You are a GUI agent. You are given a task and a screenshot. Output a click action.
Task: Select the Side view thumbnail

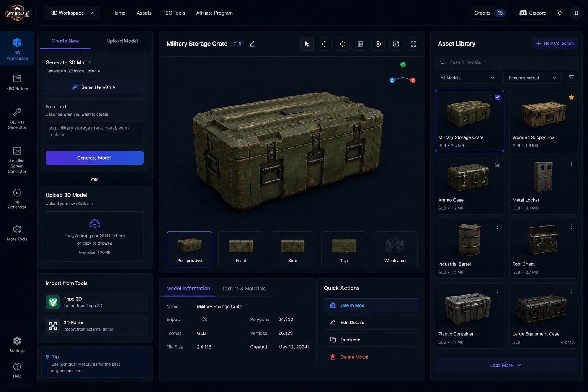292,249
